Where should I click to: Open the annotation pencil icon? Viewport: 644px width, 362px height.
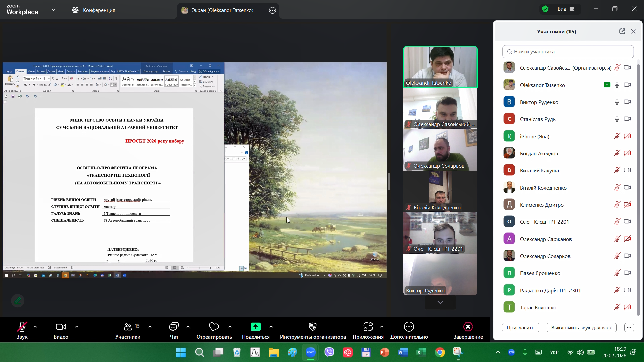pos(18,301)
